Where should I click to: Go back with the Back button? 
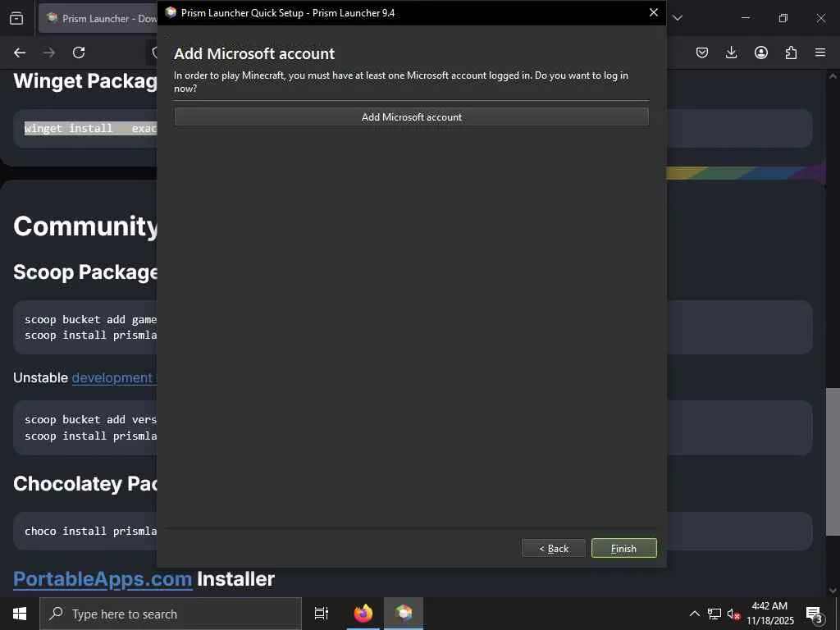554,548
